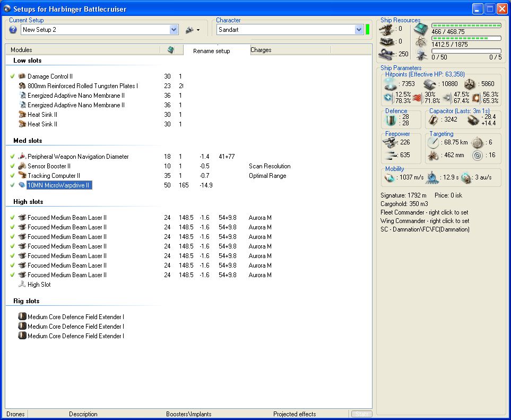
Task: Click the max locked targets icon showing 6
Action: tap(478, 142)
